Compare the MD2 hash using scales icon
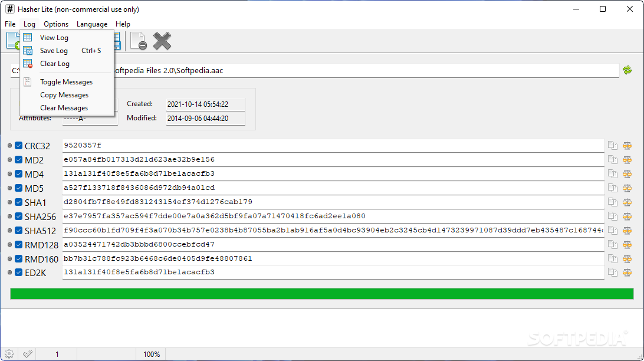The width and height of the screenshot is (644, 361). point(627,160)
